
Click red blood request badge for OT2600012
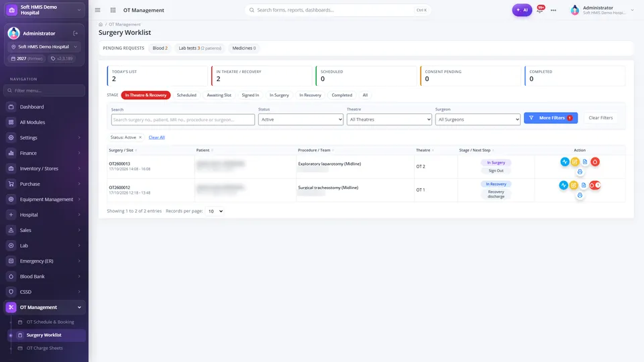[595, 185]
